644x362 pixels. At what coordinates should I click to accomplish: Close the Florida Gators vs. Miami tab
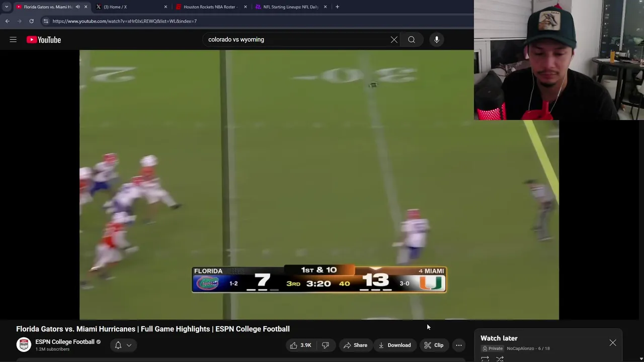coord(86,7)
